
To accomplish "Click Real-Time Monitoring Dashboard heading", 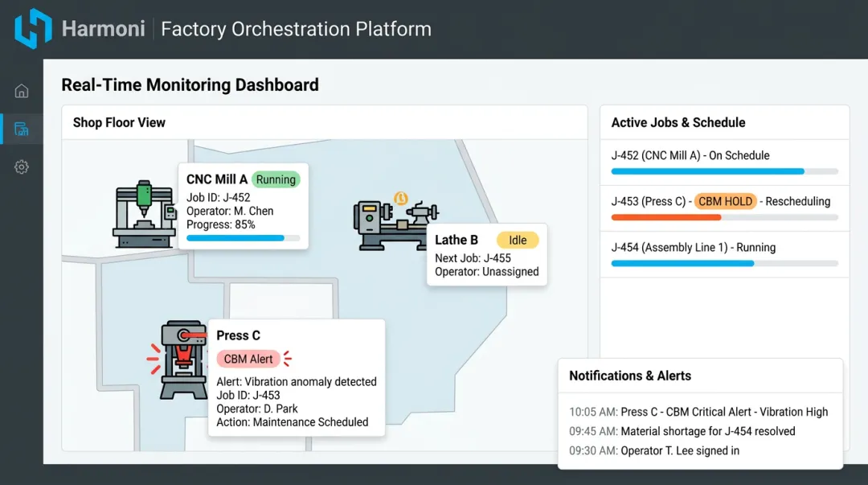I will [x=190, y=84].
